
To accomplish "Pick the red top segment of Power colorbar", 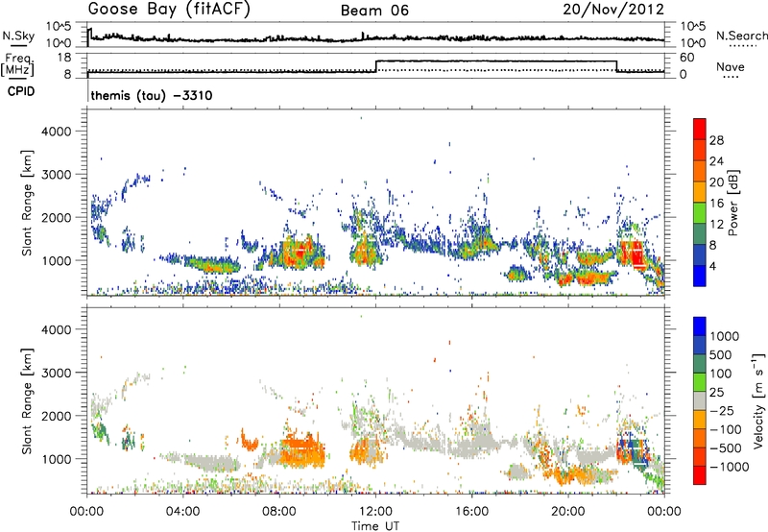I will 700,129.
